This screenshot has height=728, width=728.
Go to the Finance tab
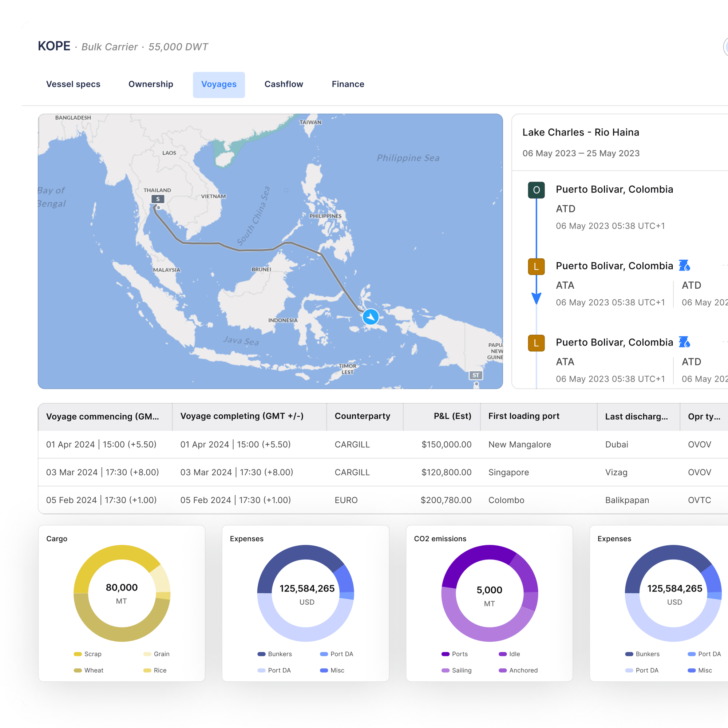(348, 84)
